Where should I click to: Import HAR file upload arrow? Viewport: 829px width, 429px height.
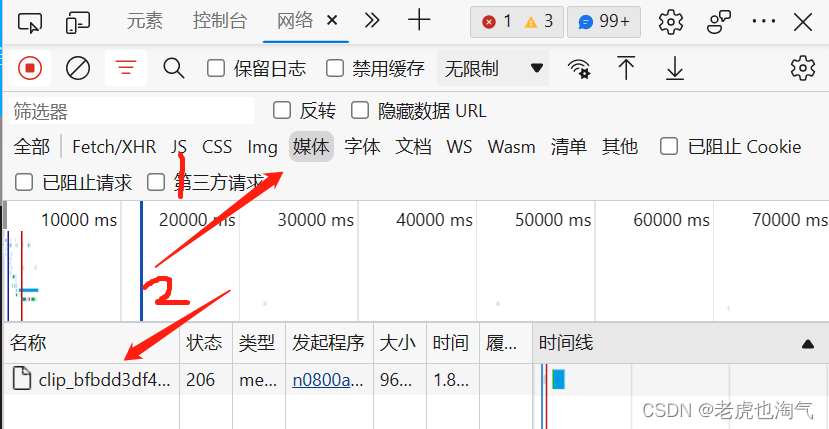(x=627, y=68)
